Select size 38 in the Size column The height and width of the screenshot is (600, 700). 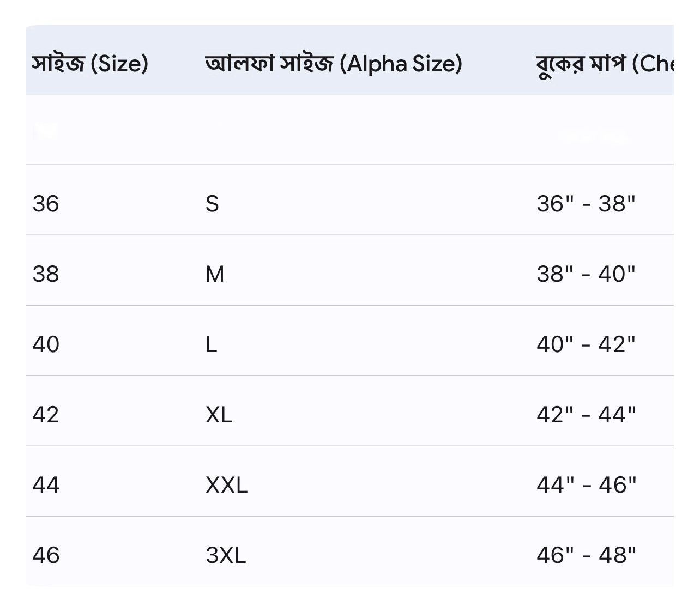pyautogui.click(x=46, y=274)
